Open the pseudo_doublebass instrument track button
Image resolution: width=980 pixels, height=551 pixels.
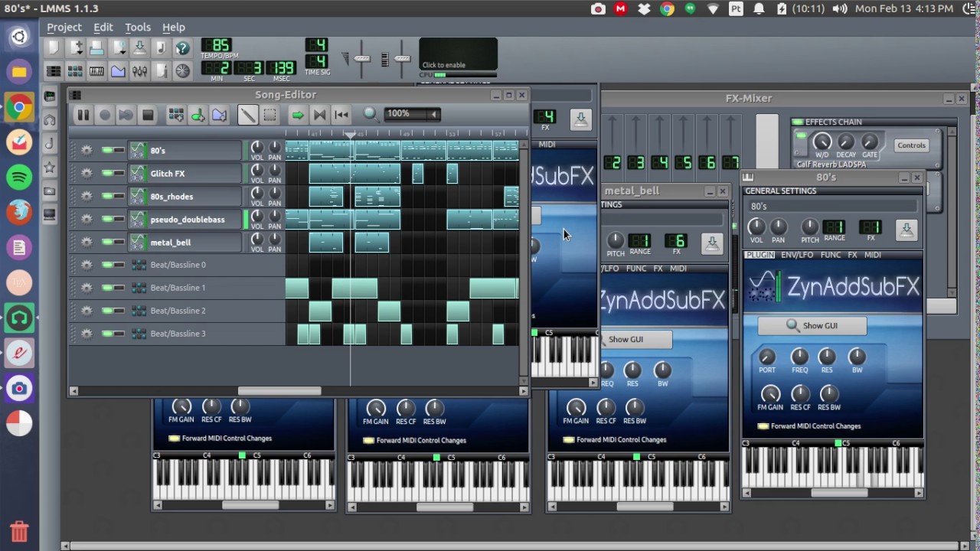185,220
